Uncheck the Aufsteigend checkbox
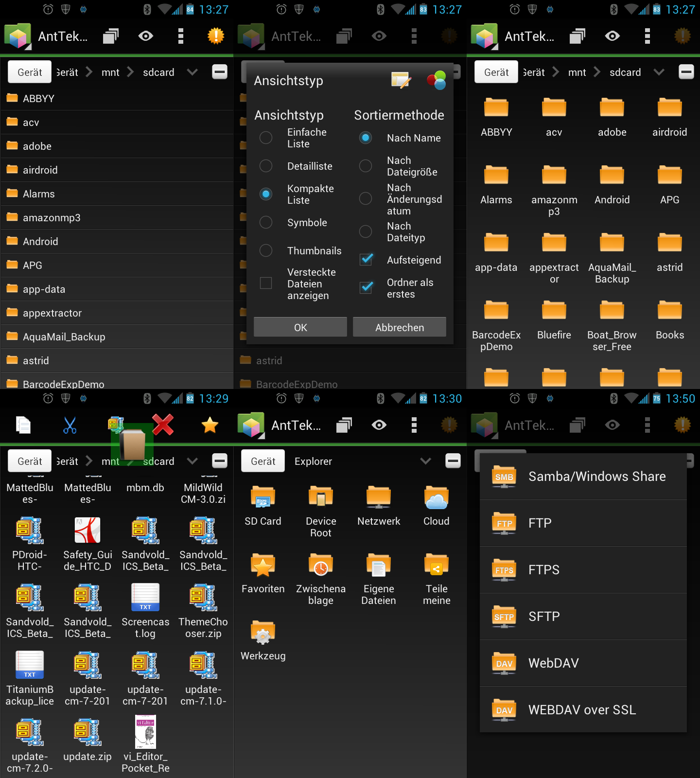 pos(366,260)
